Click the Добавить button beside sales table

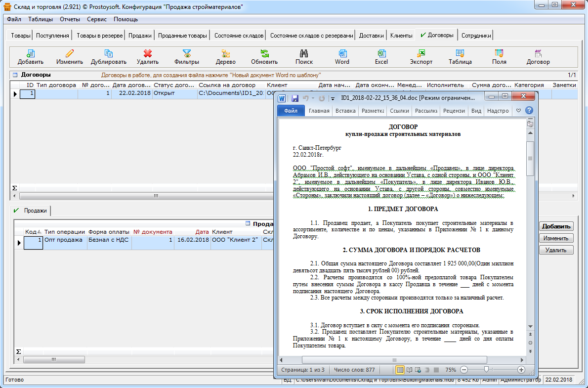(x=556, y=226)
